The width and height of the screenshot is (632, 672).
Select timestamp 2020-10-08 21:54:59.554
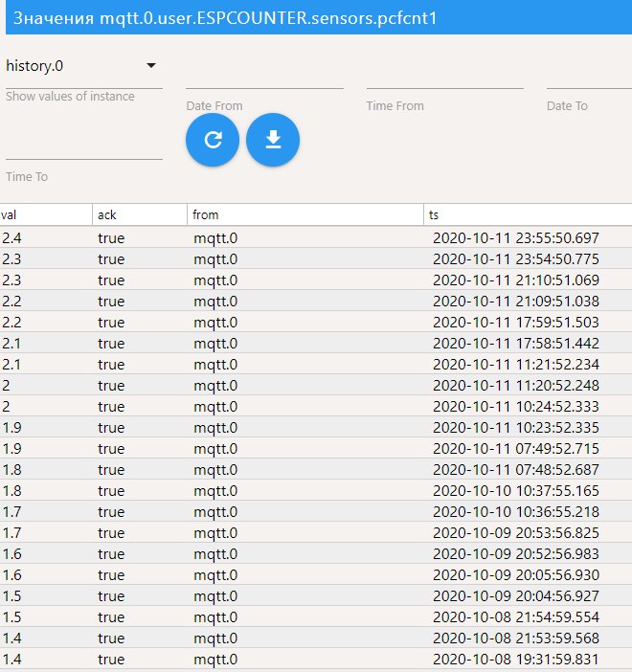pos(516,616)
